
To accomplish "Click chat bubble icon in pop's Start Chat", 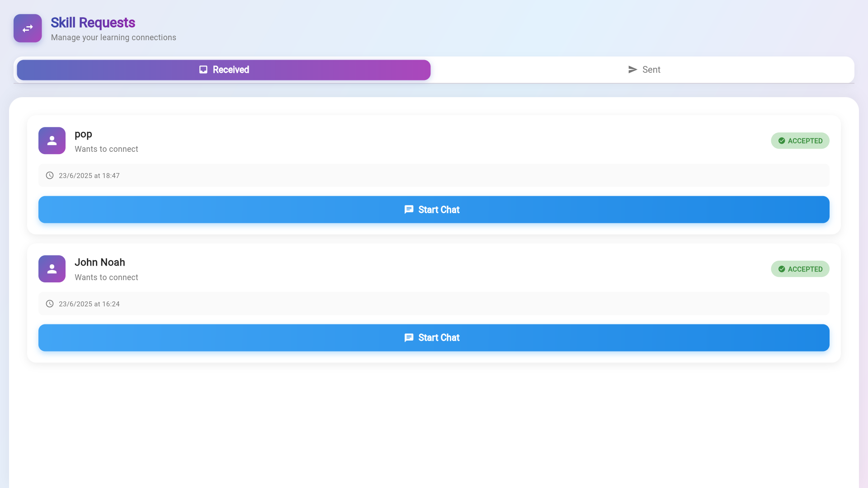I will (409, 210).
